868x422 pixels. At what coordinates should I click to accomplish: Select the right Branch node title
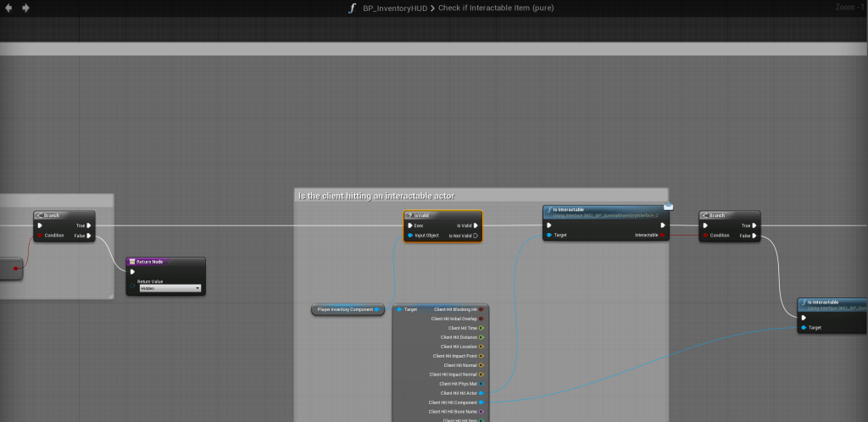[x=717, y=215]
